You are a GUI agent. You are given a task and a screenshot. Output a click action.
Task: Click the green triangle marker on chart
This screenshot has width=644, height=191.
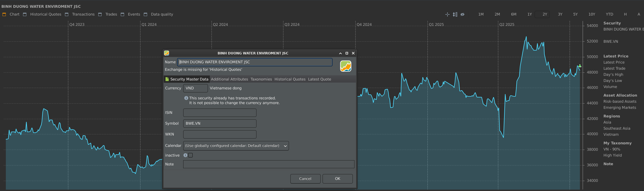pyautogui.click(x=580, y=66)
